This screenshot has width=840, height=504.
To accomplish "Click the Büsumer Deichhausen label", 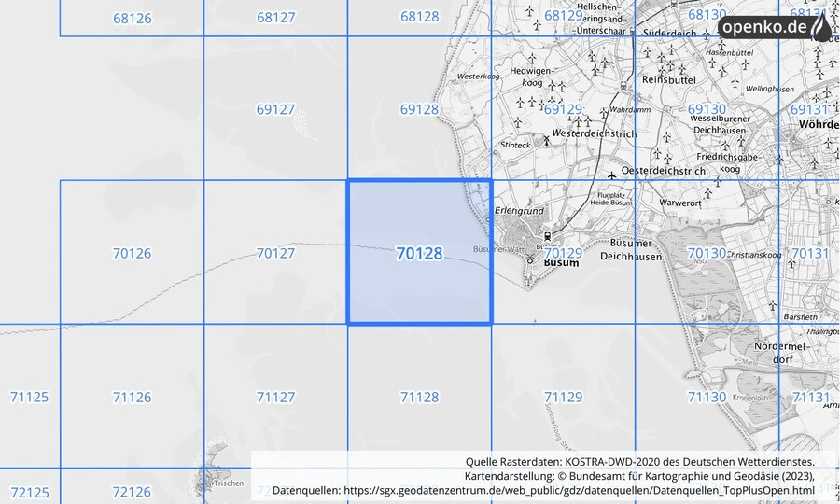I will [631, 249].
